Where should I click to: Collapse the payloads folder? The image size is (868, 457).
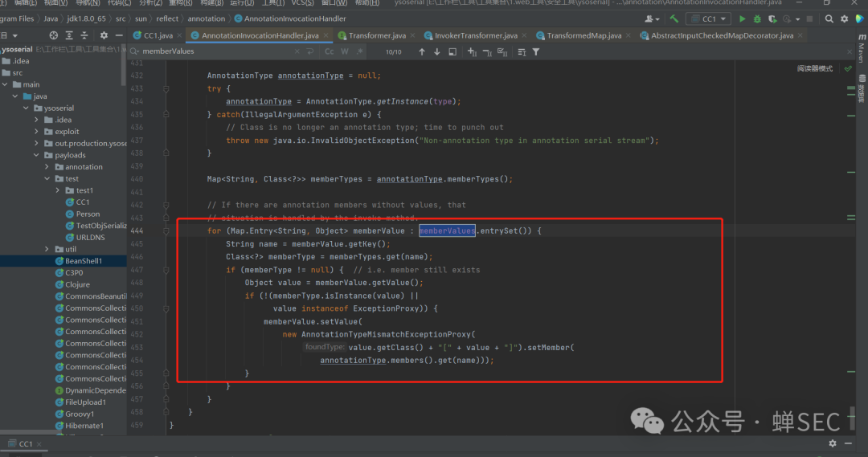(x=37, y=155)
